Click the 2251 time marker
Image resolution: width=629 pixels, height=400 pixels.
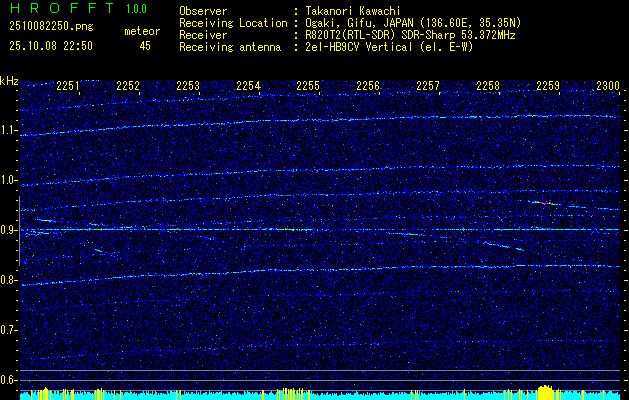tap(68, 86)
